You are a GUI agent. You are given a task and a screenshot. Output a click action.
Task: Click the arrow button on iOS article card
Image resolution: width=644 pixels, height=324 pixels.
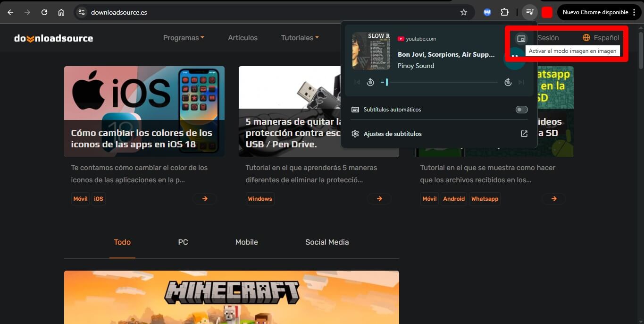(x=205, y=199)
